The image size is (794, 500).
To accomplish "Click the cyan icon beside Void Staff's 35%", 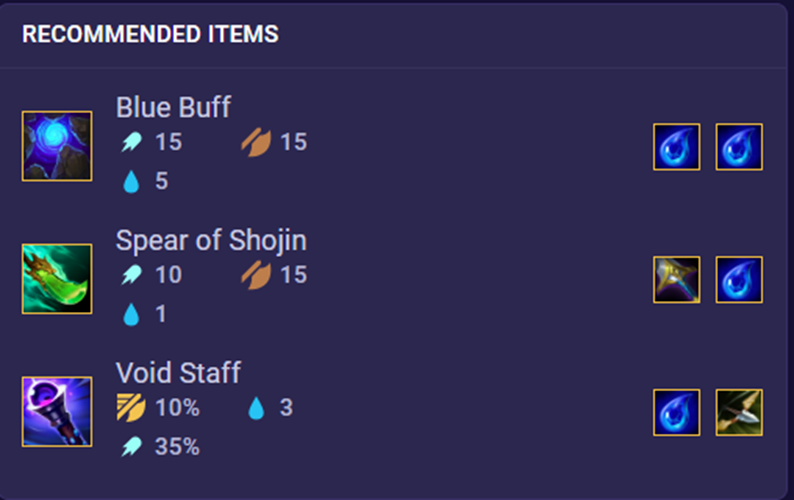I will tap(131, 447).
